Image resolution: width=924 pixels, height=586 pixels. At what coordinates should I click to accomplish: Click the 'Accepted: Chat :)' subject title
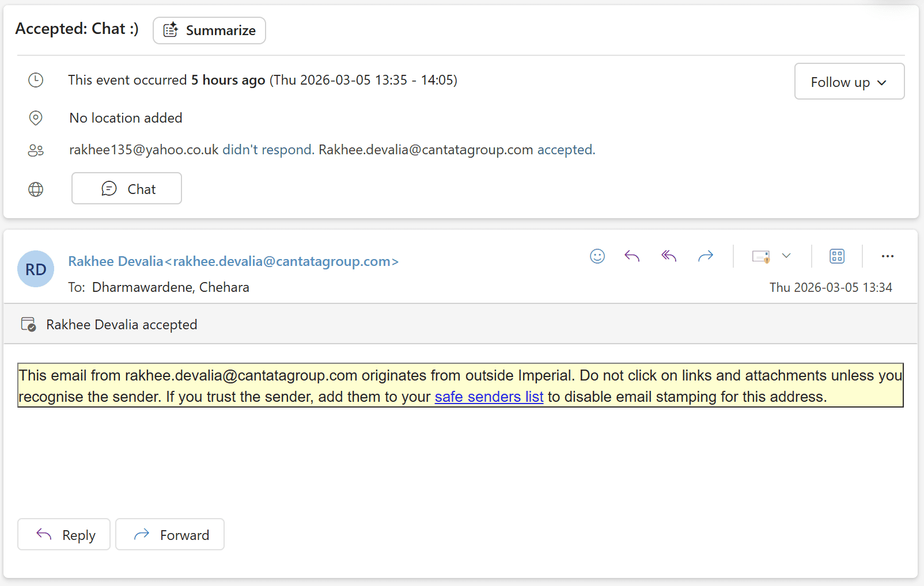pos(77,29)
